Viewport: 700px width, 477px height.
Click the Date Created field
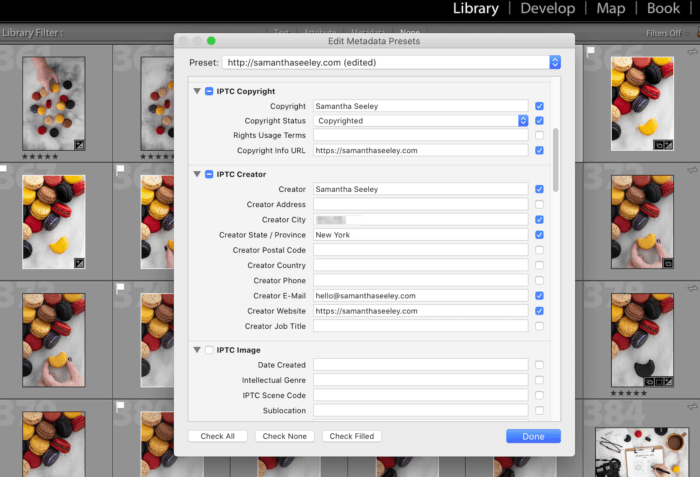(421, 365)
